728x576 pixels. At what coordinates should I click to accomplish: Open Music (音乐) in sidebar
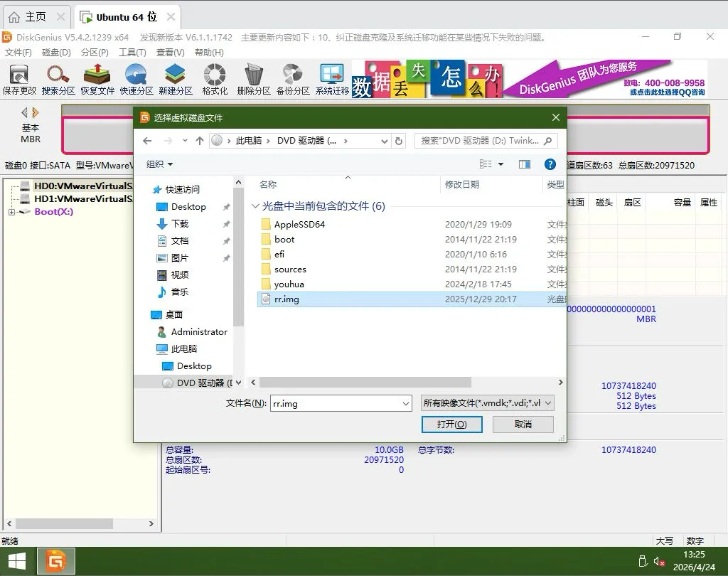click(x=180, y=292)
